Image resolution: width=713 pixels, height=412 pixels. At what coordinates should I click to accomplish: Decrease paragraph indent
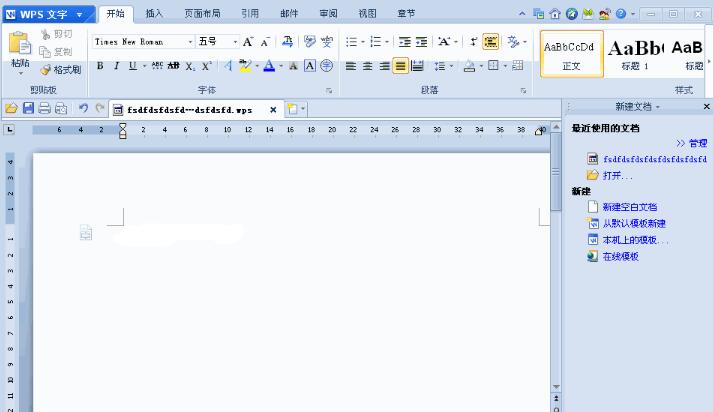pos(404,42)
